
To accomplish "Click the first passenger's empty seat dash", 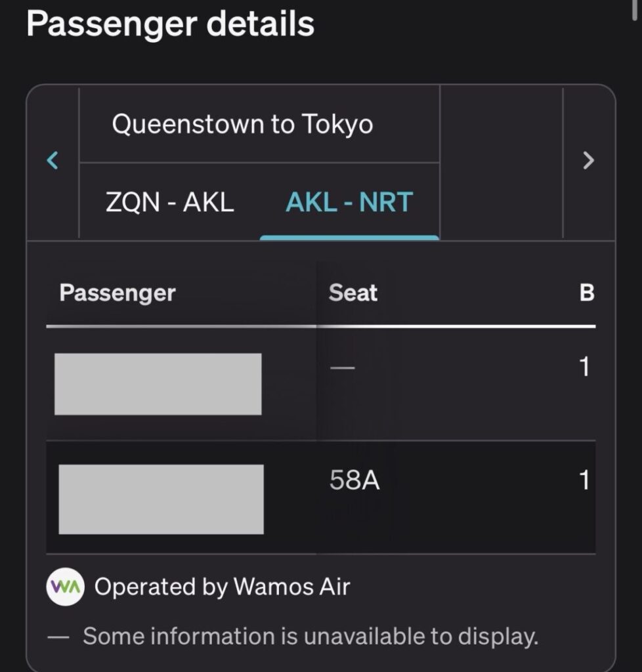I will tap(342, 367).
